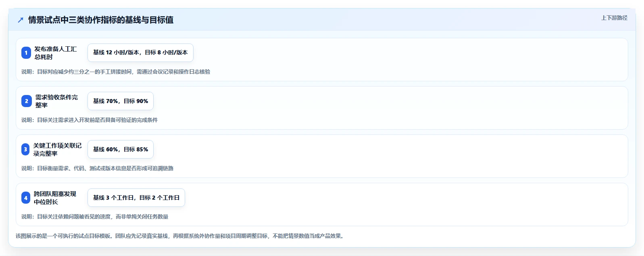
Task: Click the note about 可验证的完成条件
Action: pos(90,120)
